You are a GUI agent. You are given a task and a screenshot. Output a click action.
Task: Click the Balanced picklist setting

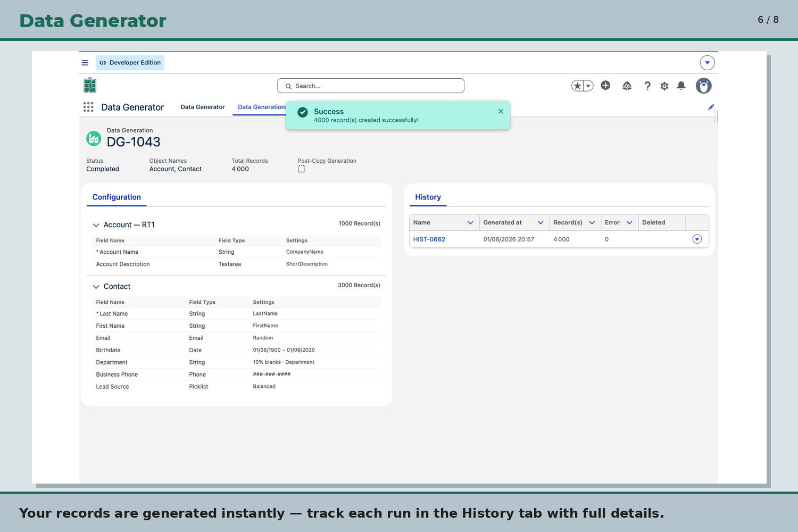coord(264,387)
